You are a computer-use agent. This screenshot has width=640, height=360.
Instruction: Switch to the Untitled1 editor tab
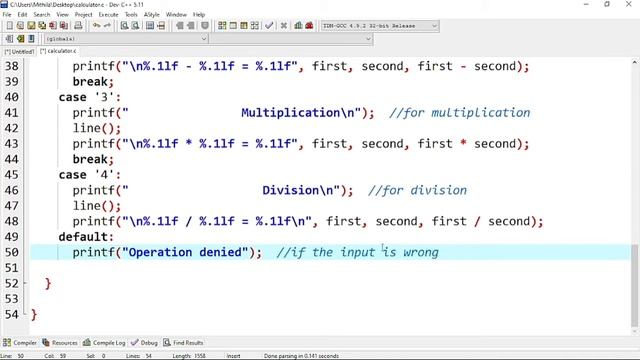[x=19, y=51]
